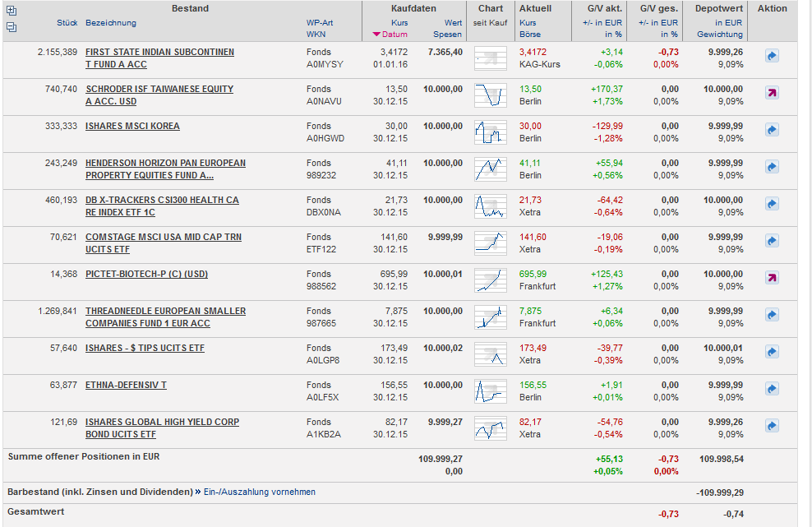This screenshot has height=527, width=812.
Task: Collapse all positions with the minus icon
Action: point(11,26)
